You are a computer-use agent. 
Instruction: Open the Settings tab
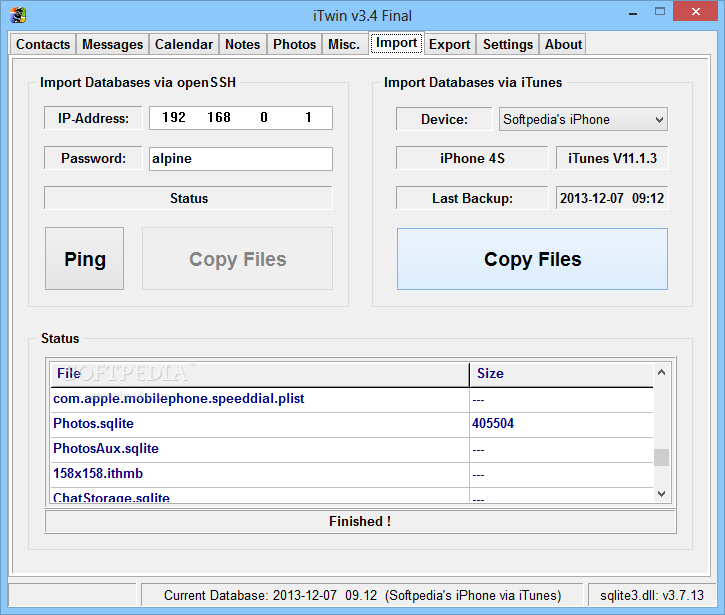click(x=508, y=44)
